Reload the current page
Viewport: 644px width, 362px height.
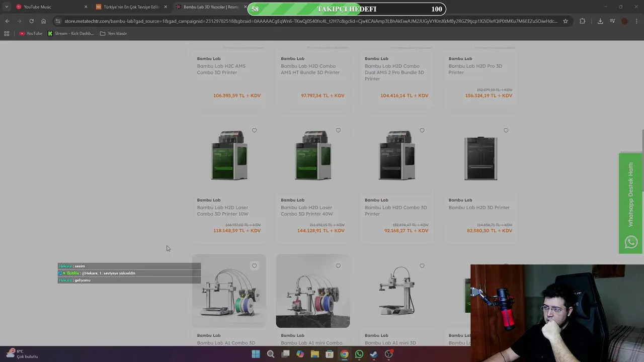pyautogui.click(x=31, y=21)
